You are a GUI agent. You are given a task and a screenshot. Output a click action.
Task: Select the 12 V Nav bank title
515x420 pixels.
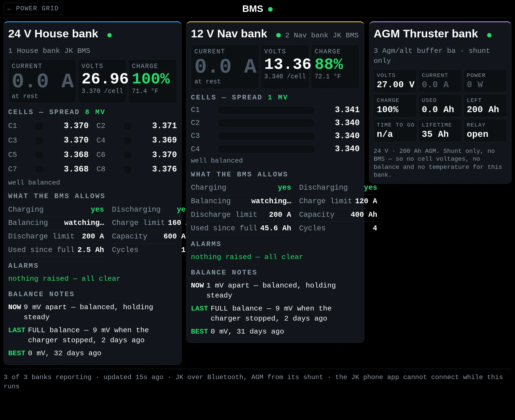[x=229, y=34]
